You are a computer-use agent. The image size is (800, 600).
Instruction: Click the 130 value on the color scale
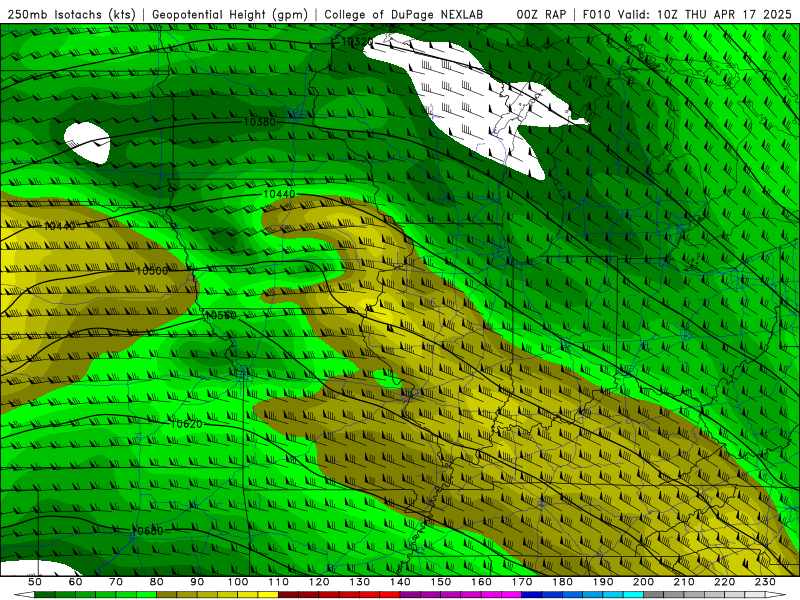[x=360, y=582]
